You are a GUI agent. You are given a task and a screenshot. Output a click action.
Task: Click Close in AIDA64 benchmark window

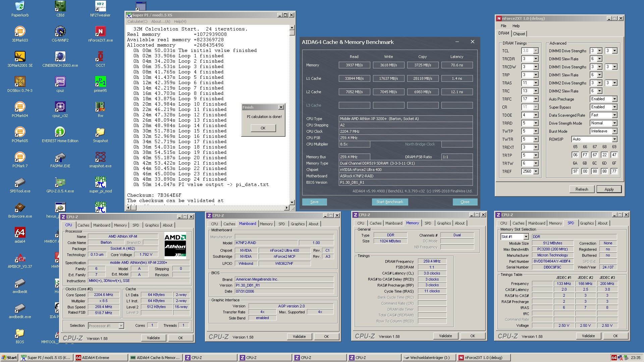point(465,202)
